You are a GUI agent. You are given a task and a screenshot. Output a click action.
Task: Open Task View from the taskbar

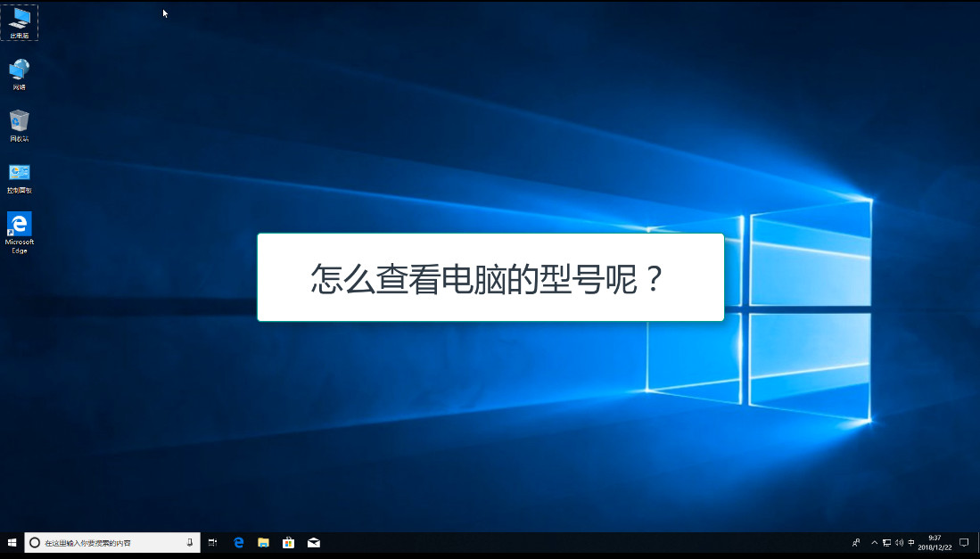[213, 542]
